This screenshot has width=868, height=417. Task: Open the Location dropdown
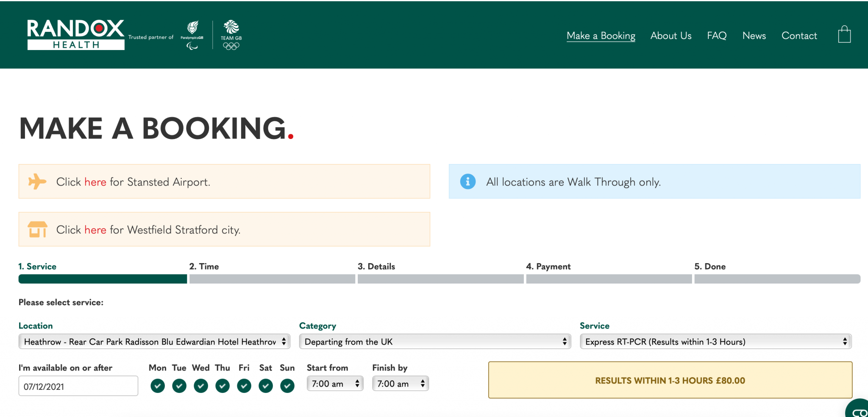[x=154, y=342]
